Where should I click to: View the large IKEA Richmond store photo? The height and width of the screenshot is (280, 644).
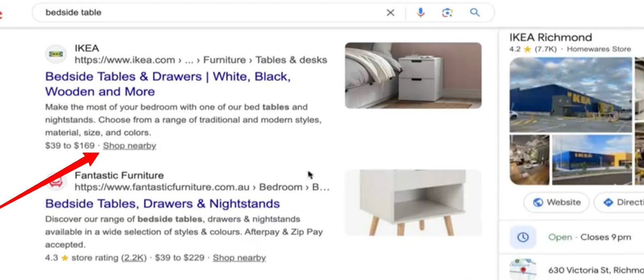tap(571, 95)
